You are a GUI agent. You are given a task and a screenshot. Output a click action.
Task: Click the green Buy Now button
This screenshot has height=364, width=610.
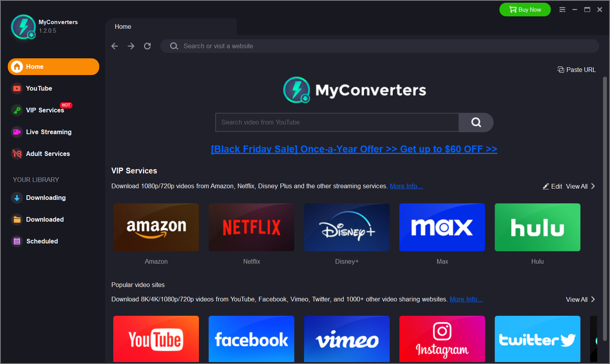(525, 10)
